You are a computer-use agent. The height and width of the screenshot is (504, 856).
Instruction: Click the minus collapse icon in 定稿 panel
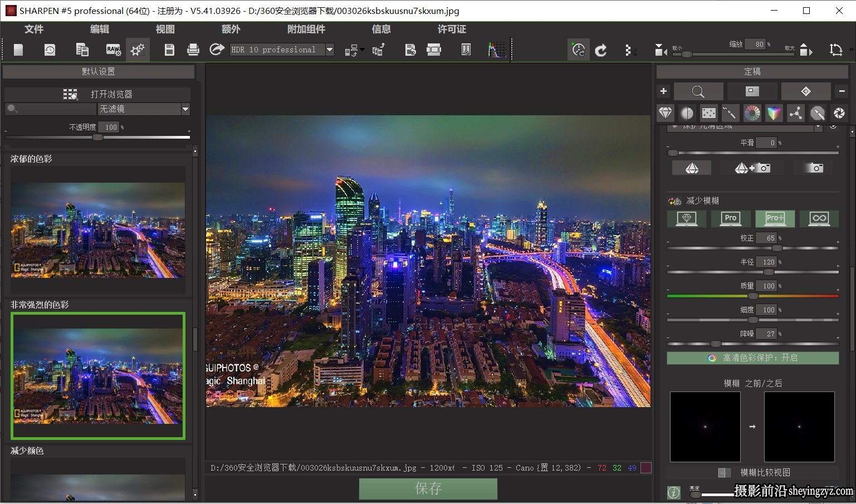coord(842,91)
